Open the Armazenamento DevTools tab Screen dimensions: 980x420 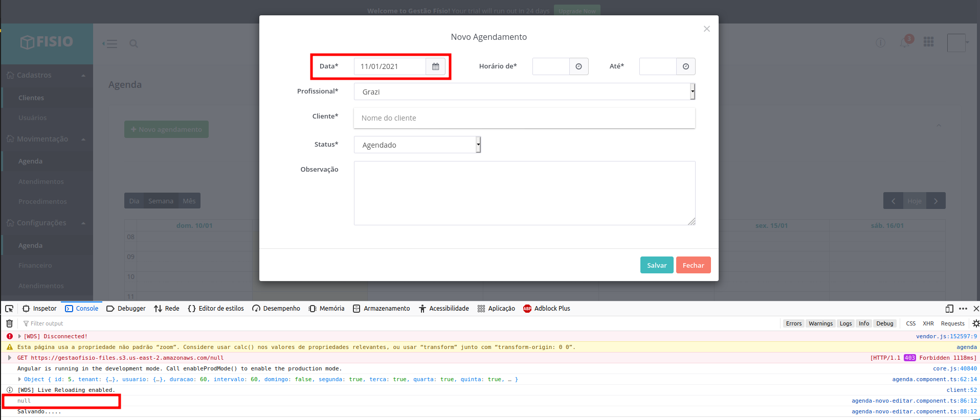382,309
